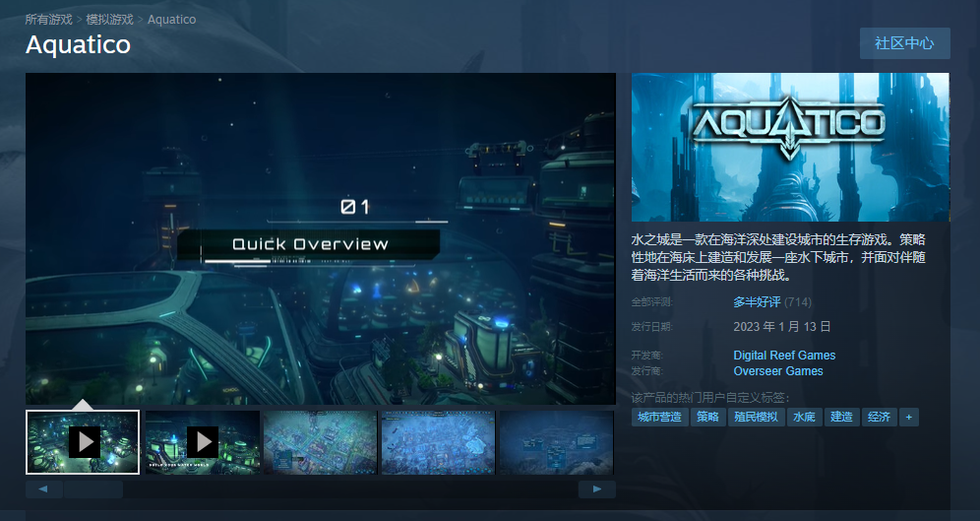
Task: Open developer Digital Reef Games page
Action: pos(784,356)
